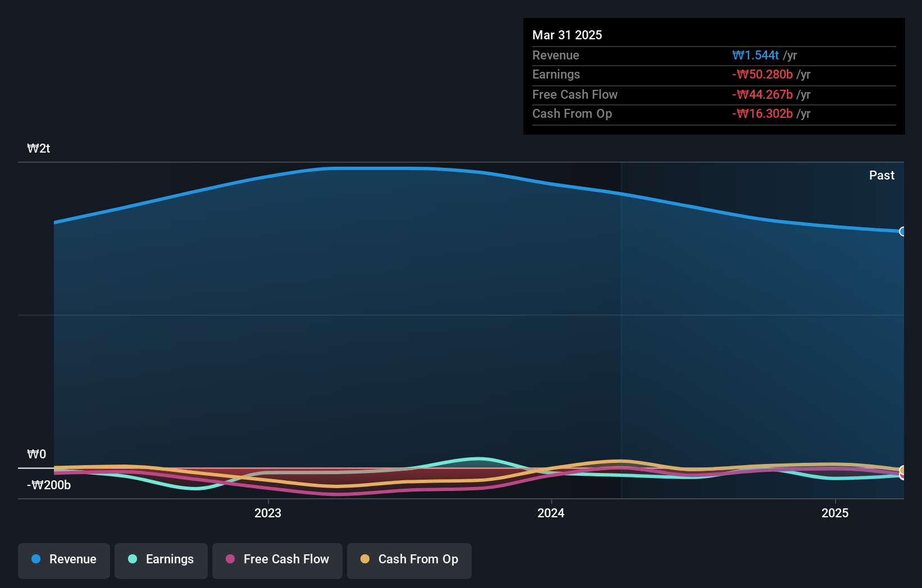The image size is (922, 588).
Task: Click the pink Free Cash Flow legend dot
Action: tap(230, 559)
